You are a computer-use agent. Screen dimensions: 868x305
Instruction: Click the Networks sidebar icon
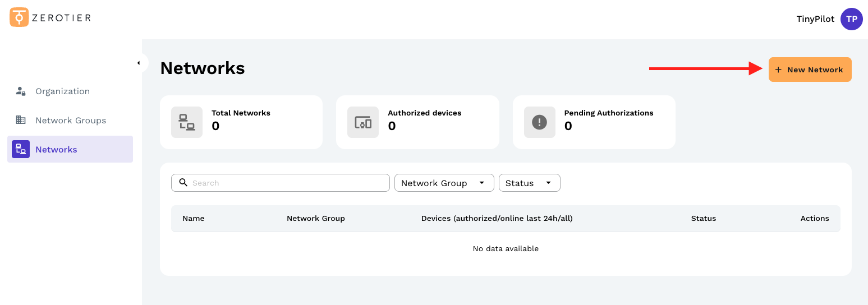21,149
